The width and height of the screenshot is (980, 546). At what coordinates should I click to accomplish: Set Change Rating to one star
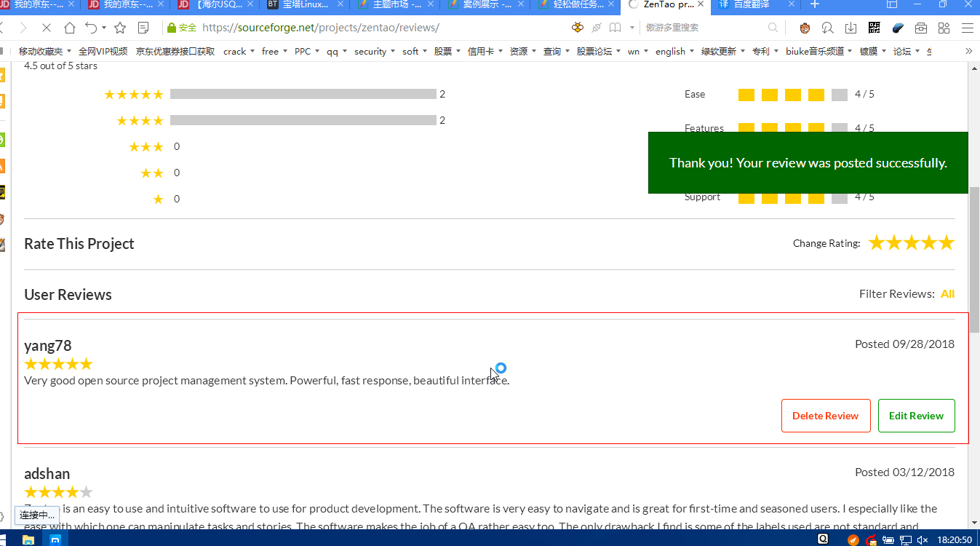[876, 242]
